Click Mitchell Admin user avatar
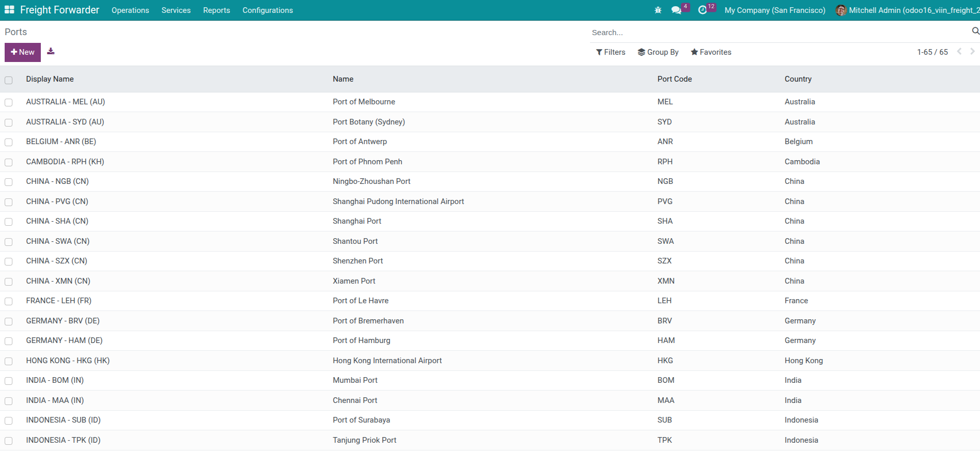This screenshot has width=980, height=451. pyautogui.click(x=841, y=10)
